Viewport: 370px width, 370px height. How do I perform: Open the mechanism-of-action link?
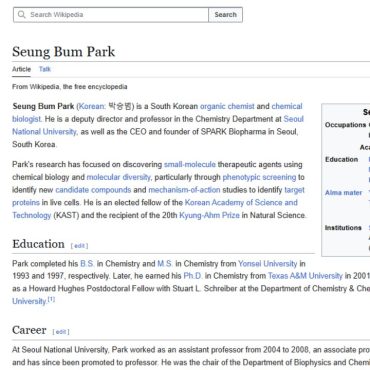(x=184, y=190)
